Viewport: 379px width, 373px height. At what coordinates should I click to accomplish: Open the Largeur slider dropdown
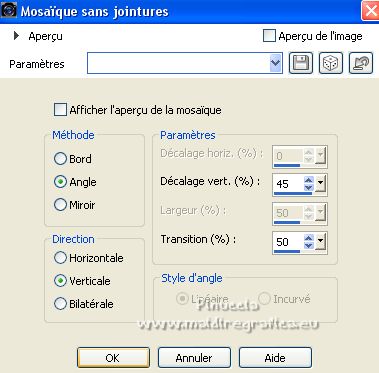320,213
